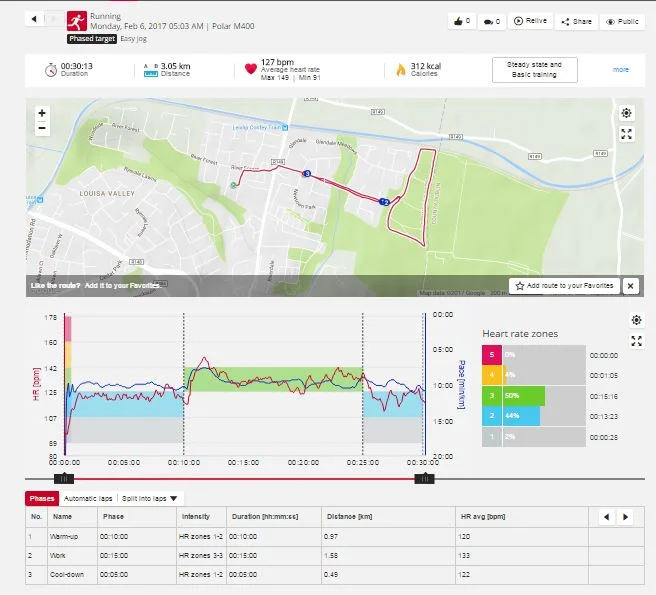This screenshot has width=656, height=595.
Task: Go to the previous training session arrow
Action: pos(33,19)
